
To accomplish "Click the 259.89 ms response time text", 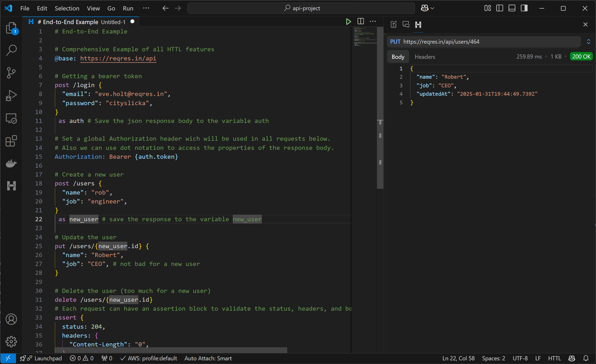I will point(529,57).
